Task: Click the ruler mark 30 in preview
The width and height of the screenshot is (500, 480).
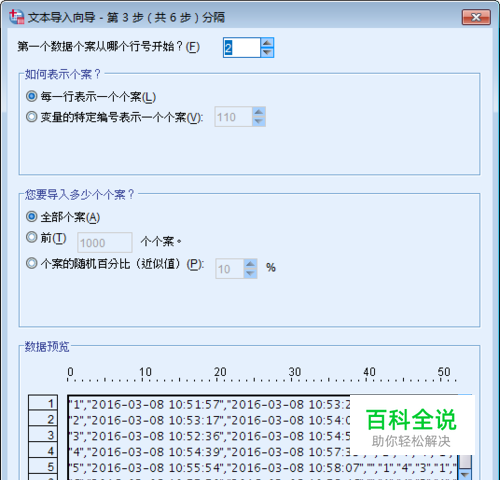Action: click(x=295, y=371)
